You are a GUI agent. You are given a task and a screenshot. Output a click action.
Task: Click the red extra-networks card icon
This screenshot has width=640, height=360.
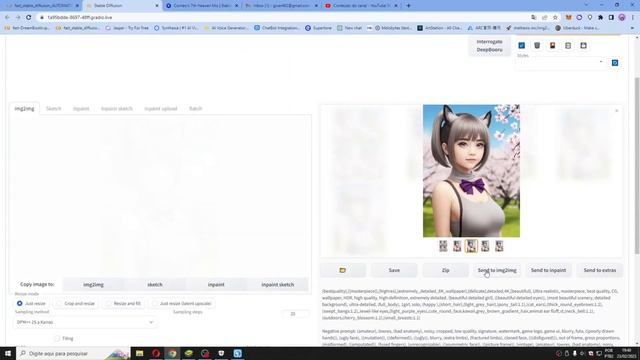click(552, 45)
